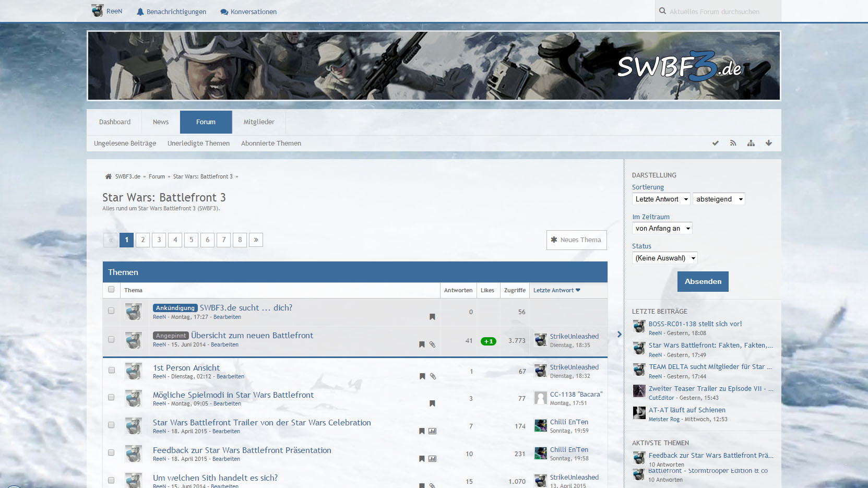Open the 'absteigend' order dropdown

(x=719, y=199)
